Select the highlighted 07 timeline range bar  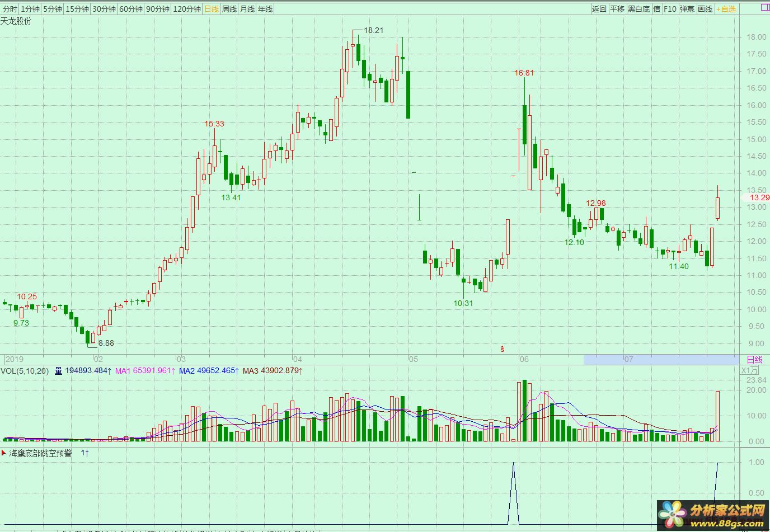661,359
